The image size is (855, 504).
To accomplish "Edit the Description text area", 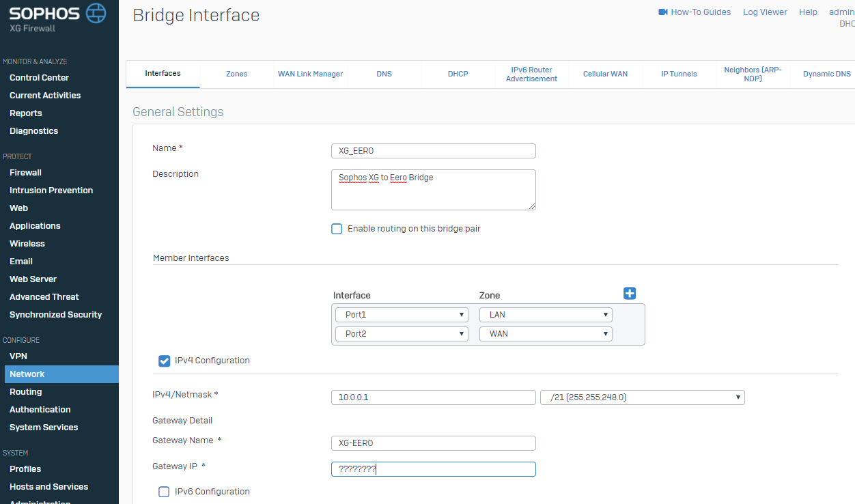I will (x=433, y=190).
